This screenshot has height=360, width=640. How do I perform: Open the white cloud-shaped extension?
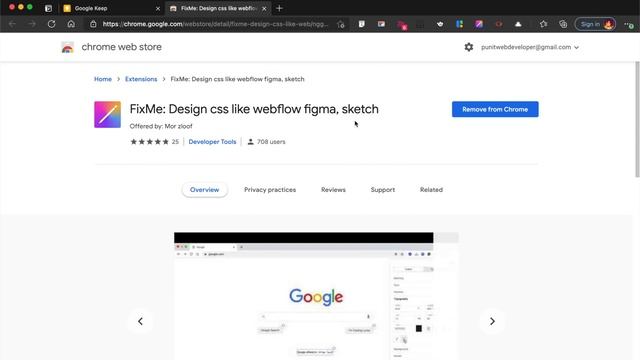tap(518, 24)
